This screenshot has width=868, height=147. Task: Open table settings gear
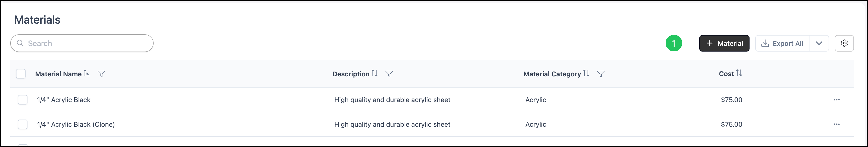(x=844, y=43)
